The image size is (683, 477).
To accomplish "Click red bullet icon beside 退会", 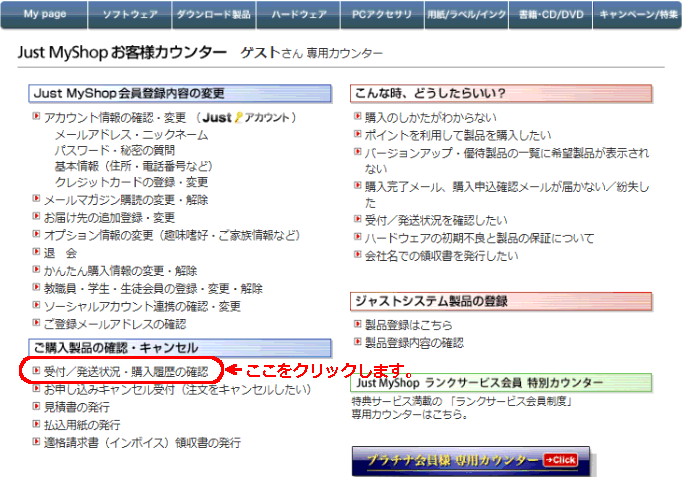I will [36, 251].
